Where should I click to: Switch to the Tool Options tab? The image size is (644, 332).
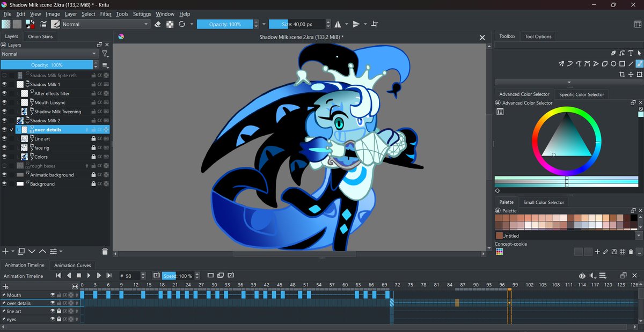[x=538, y=36]
